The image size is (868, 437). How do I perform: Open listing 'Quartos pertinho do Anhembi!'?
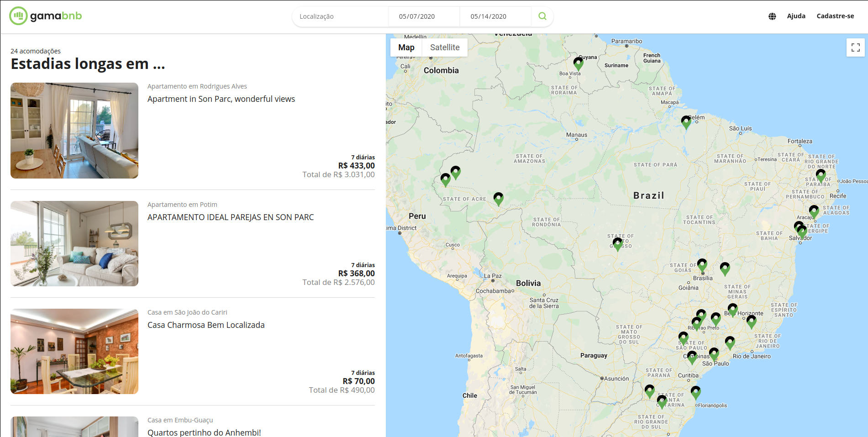tap(204, 432)
